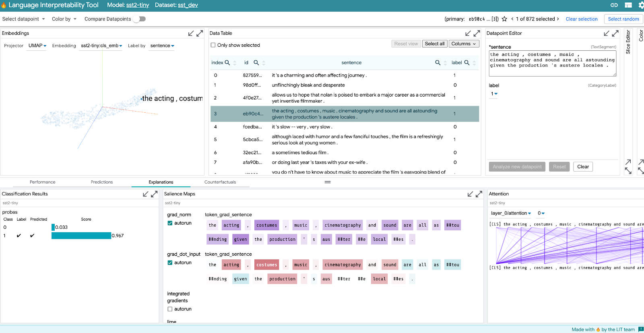The image size is (644, 333).
Task: Switch to the Predictions tab
Action: coord(102,182)
